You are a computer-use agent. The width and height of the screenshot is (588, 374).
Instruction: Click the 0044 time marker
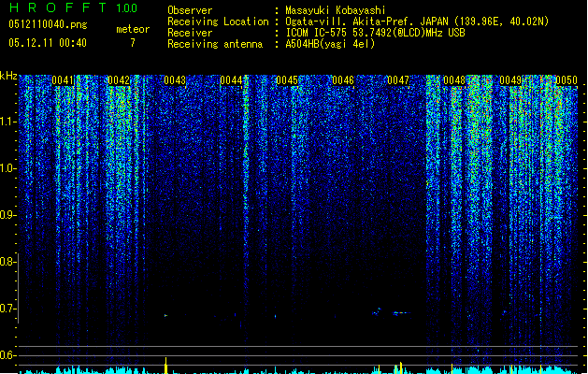[x=231, y=80]
